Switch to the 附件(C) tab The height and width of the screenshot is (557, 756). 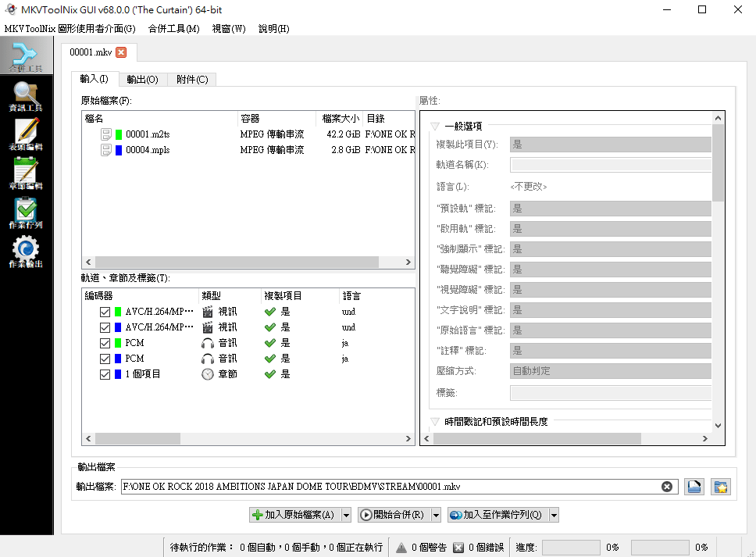point(192,80)
